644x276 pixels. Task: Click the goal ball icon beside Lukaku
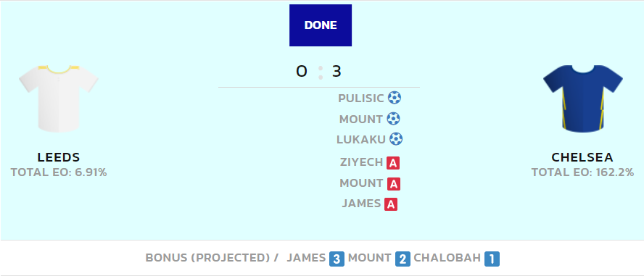(x=396, y=139)
